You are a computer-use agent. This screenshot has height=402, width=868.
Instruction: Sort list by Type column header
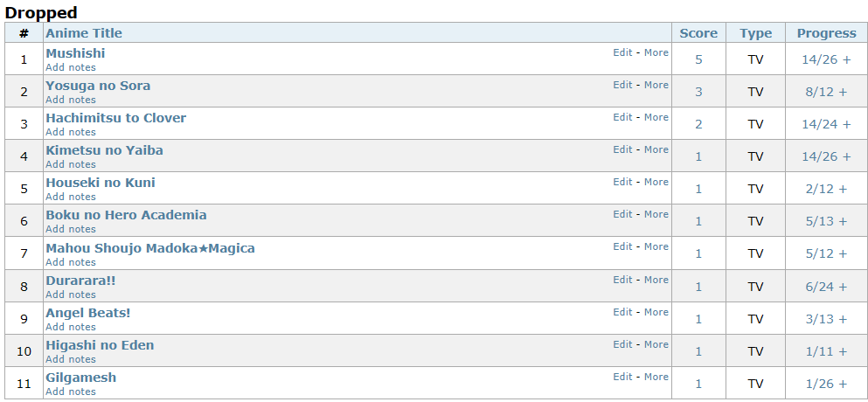pyautogui.click(x=755, y=33)
